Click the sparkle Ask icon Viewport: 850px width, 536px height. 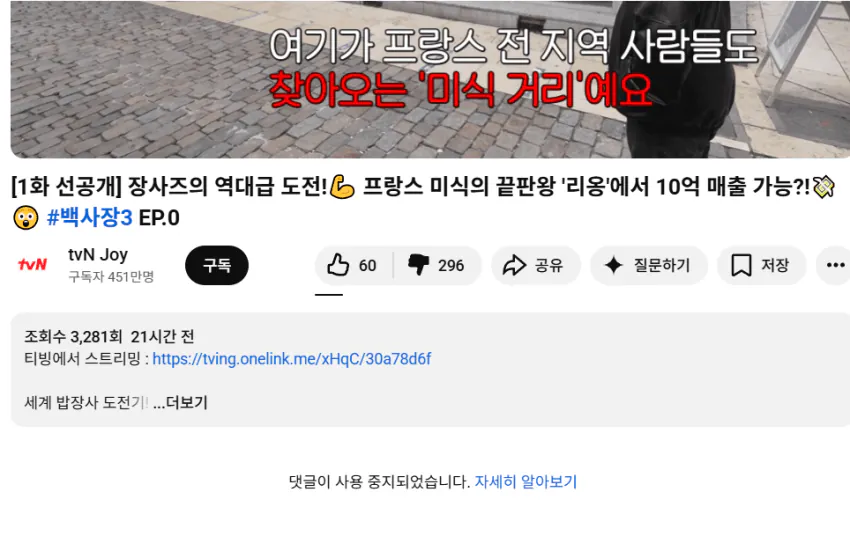pos(614,265)
